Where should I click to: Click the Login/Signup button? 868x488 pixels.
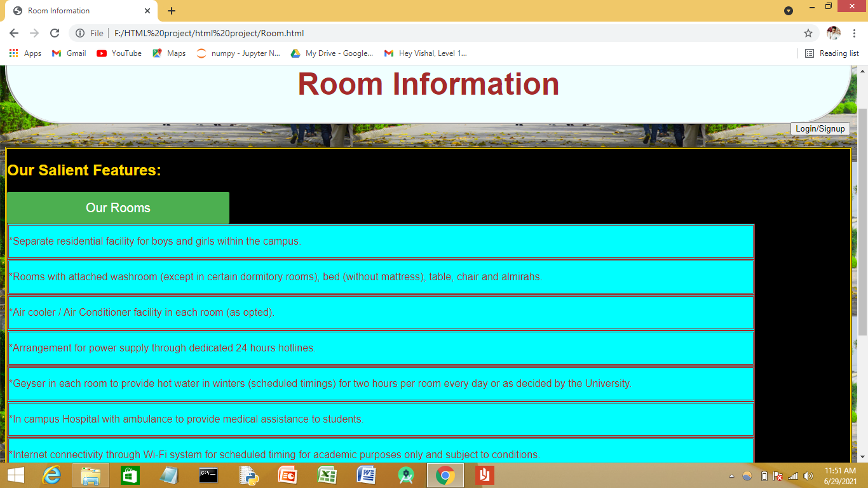pos(820,128)
